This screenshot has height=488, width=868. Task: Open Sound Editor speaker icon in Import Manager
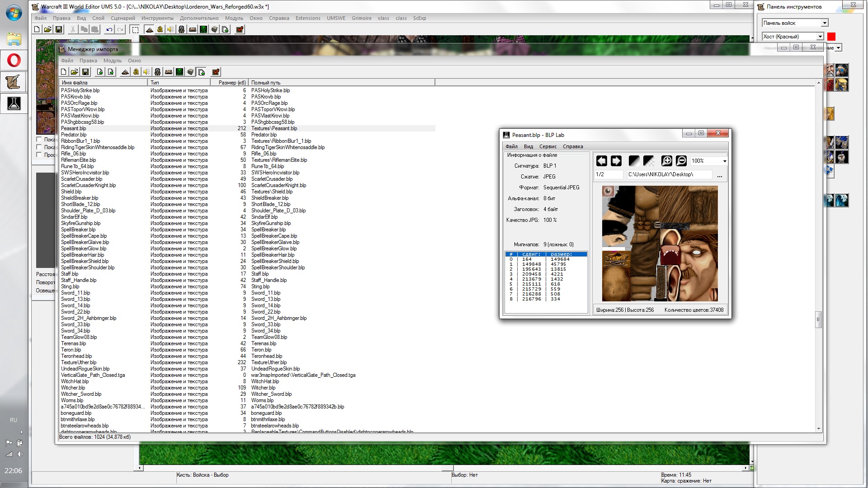146,72
